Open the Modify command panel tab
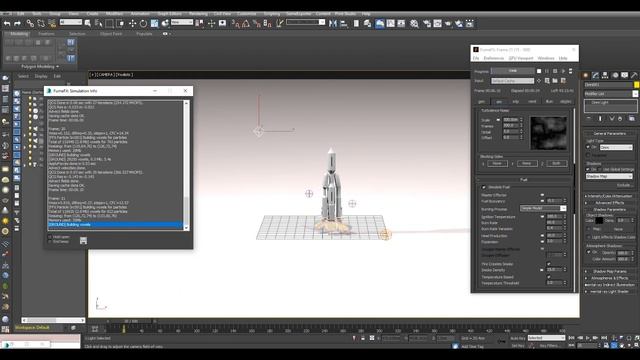Viewport: 640px width, 360px height. (x=596, y=75)
